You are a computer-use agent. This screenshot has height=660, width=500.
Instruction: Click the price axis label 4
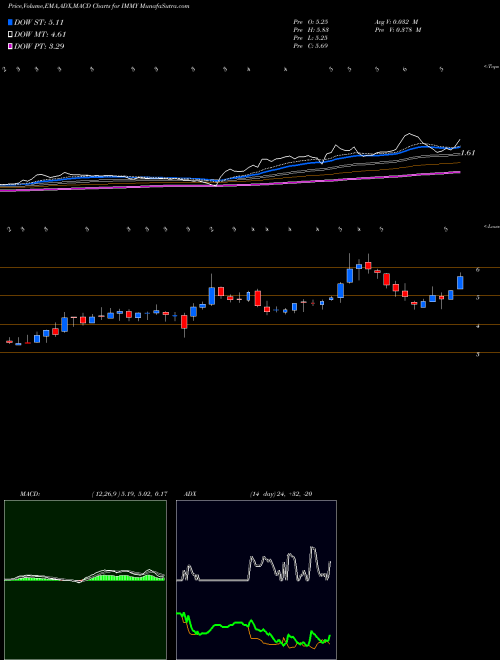pyautogui.click(x=478, y=326)
